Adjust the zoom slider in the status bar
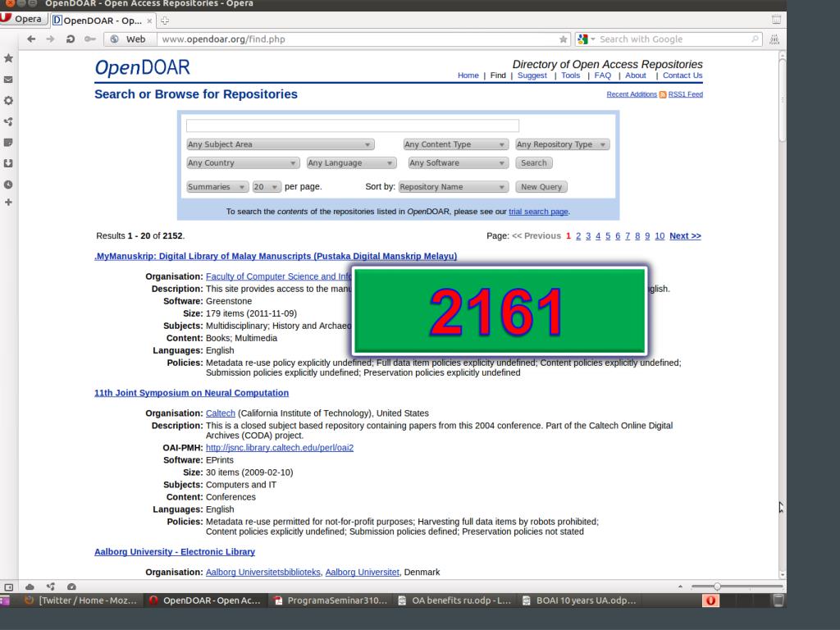This screenshot has width=840, height=630. tap(737, 587)
